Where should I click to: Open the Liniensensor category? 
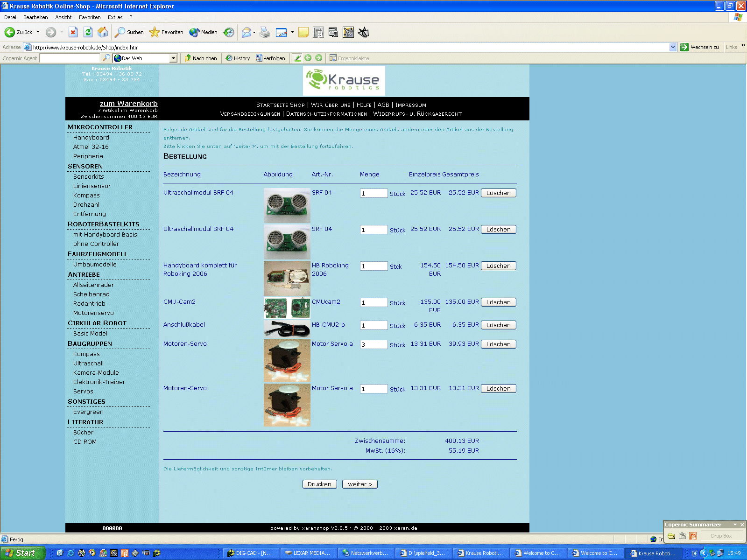coord(92,186)
